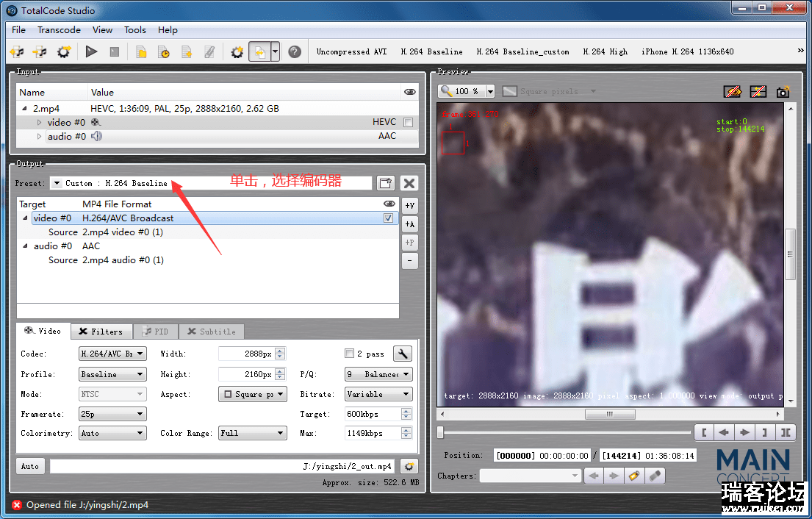
Task: Click the eye icon in Target header
Action: (x=389, y=204)
